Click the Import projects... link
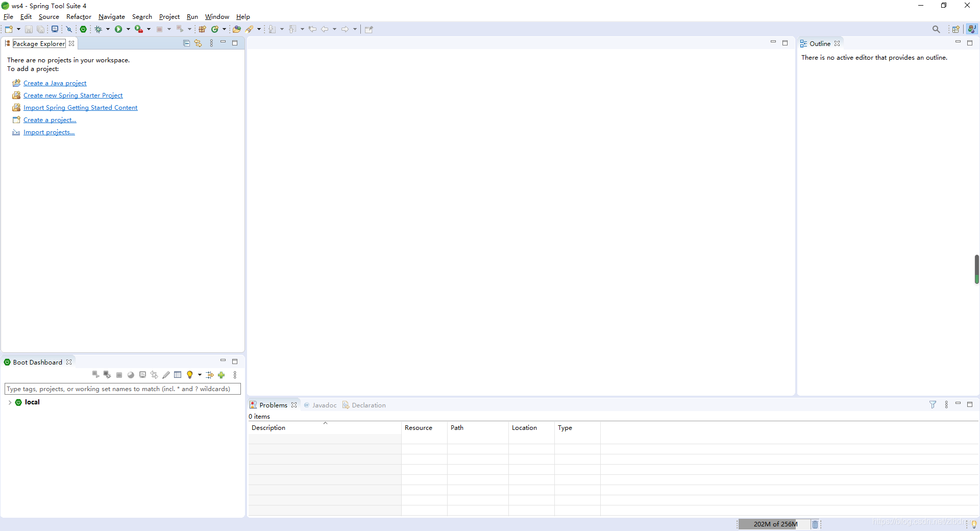Image resolution: width=980 pixels, height=531 pixels. (x=49, y=132)
